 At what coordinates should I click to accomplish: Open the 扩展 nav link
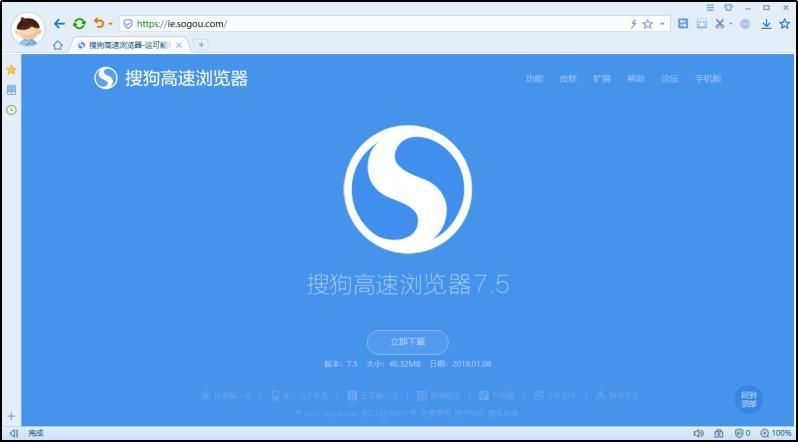pos(602,78)
